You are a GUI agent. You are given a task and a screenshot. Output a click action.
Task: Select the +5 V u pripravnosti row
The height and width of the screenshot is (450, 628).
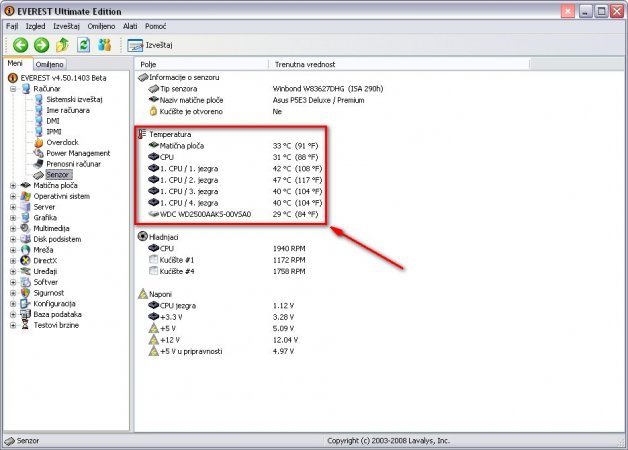[x=221, y=351]
